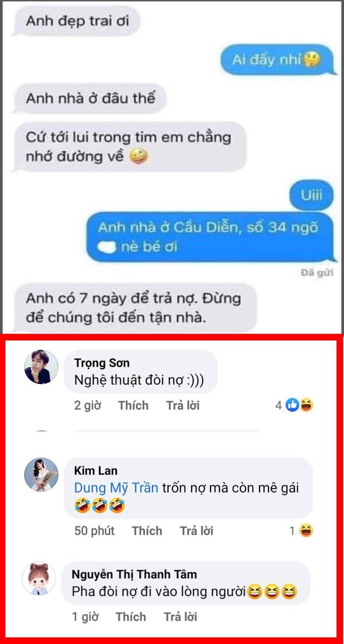The width and height of the screenshot is (344, 644).
Task: Like Nguyễn Thị Thanh Tâm's comment
Action: [x=131, y=617]
